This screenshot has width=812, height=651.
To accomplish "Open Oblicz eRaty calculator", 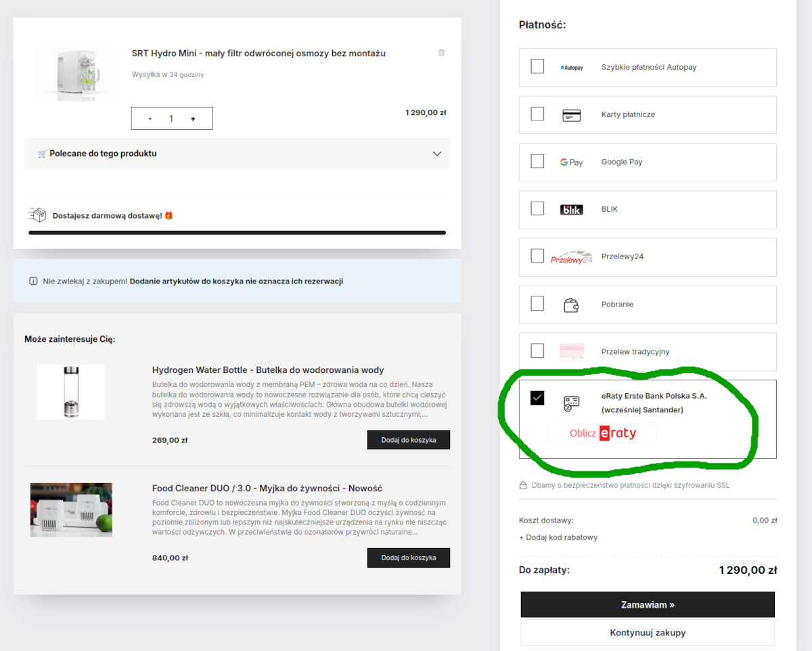I will (x=602, y=433).
